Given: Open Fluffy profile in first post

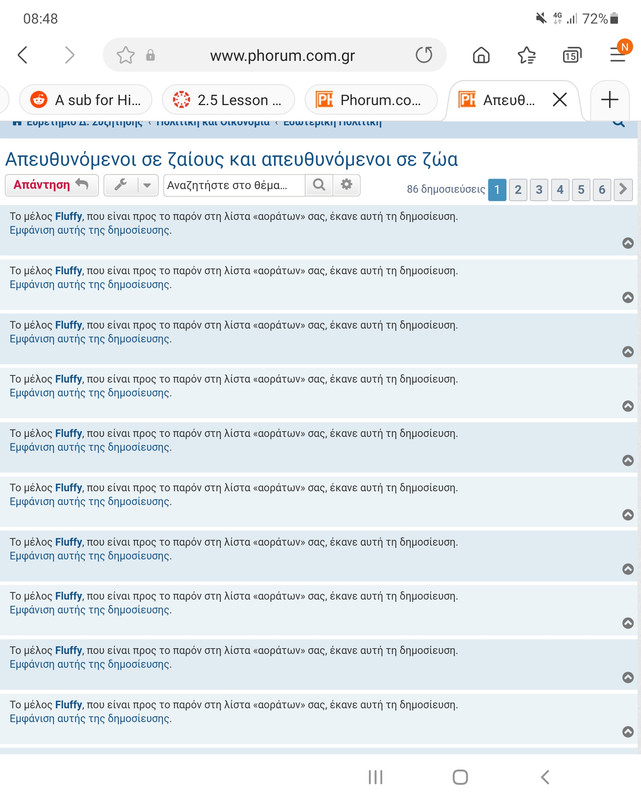Looking at the screenshot, I should pyautogui.click(x=68, y=216).
